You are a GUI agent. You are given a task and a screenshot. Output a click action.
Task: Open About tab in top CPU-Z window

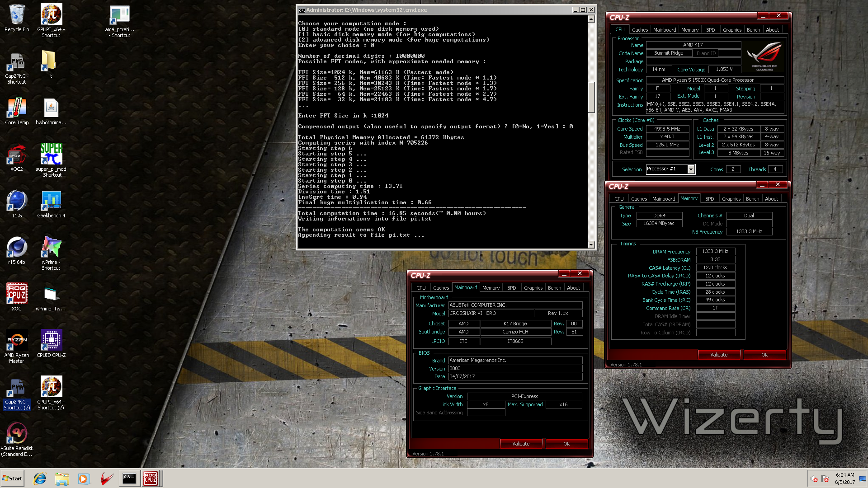(772, 30)
